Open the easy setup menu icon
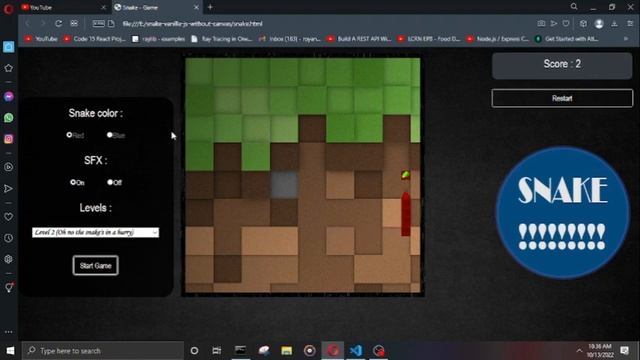 coord(630,24)
